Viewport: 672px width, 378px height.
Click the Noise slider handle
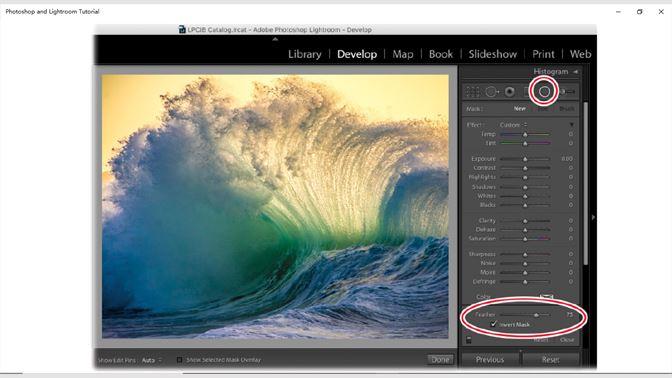pyautogui.click(x=525, y=264)
